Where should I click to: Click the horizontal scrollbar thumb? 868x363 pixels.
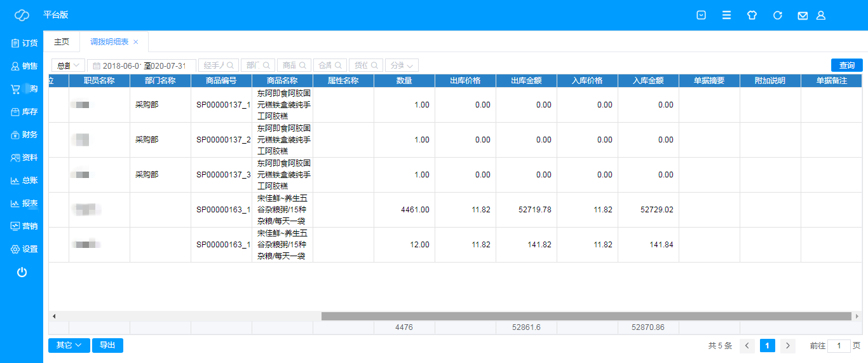pos(585,316)
